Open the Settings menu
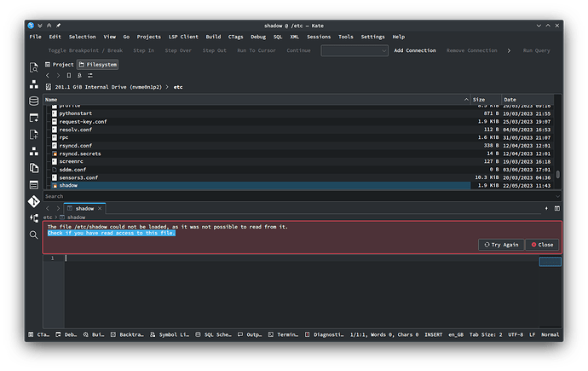The image size is (588, 371). (x=372, y=37)
